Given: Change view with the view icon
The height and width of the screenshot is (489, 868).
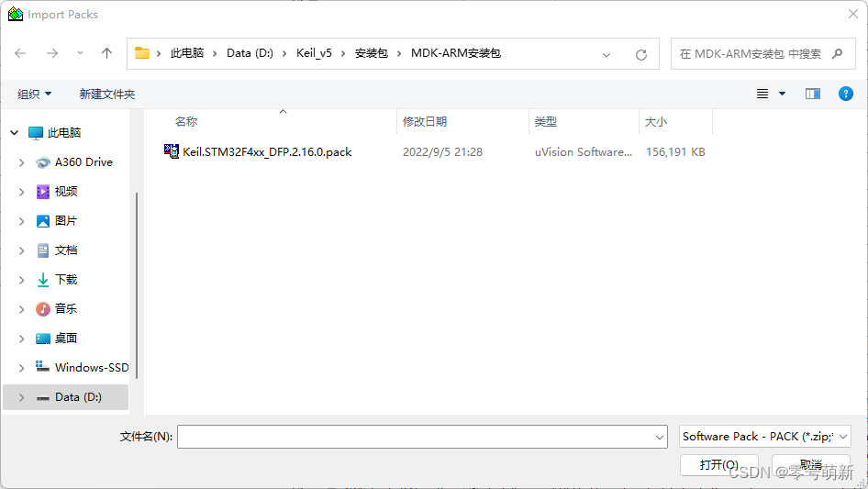Looking at the screenshot, I should pyautogui.click(x=762, y=94).
